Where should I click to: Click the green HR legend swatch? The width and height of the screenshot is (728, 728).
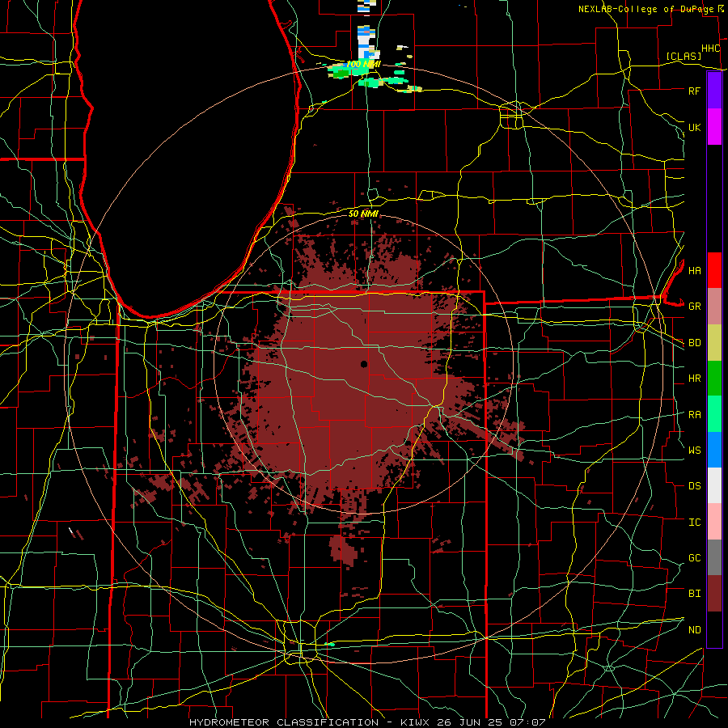714,379
